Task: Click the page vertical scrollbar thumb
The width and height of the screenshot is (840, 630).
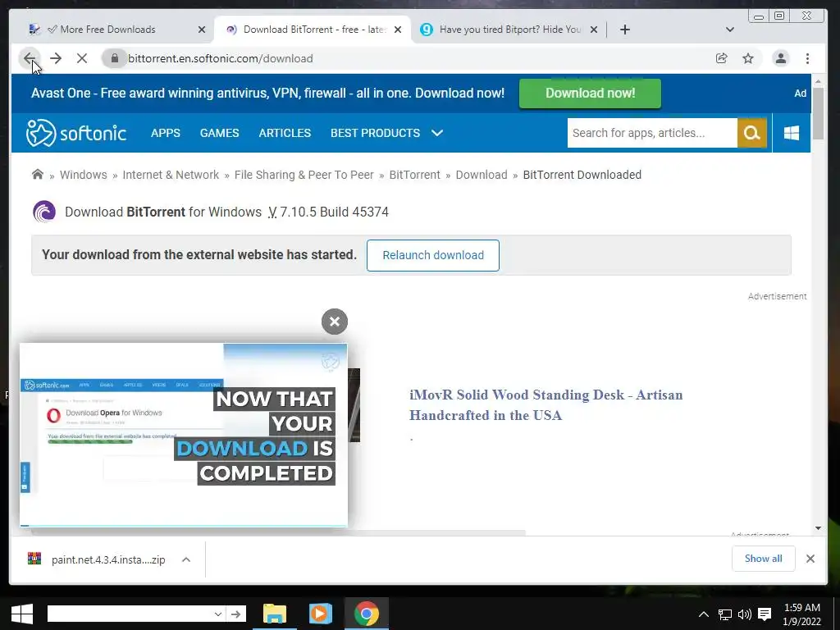Action: pos(818,113)
